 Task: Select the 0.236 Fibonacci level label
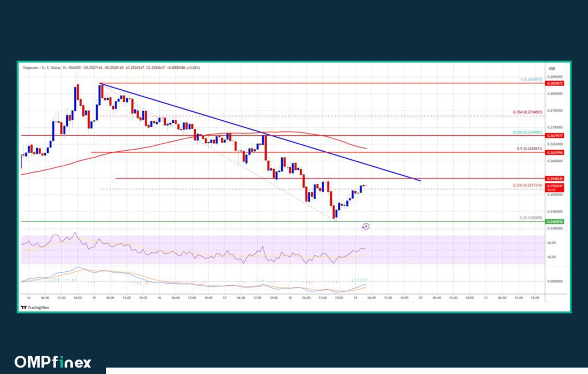click(527, 185)
